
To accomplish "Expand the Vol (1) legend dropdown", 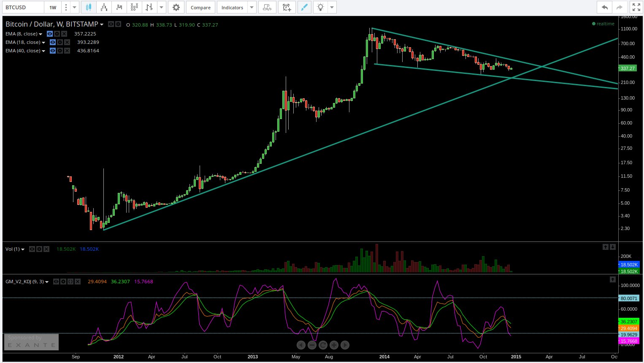I will 23,249.
